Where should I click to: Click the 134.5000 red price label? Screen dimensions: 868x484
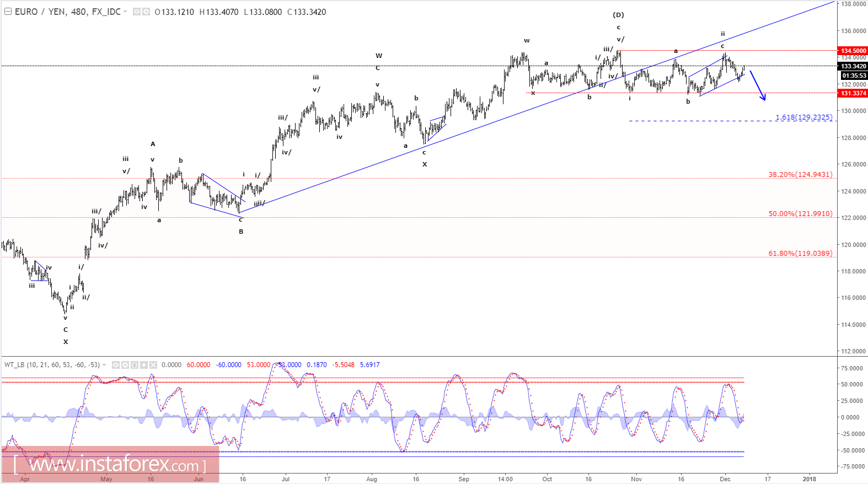pyautogui.click(x=853, y=51)
